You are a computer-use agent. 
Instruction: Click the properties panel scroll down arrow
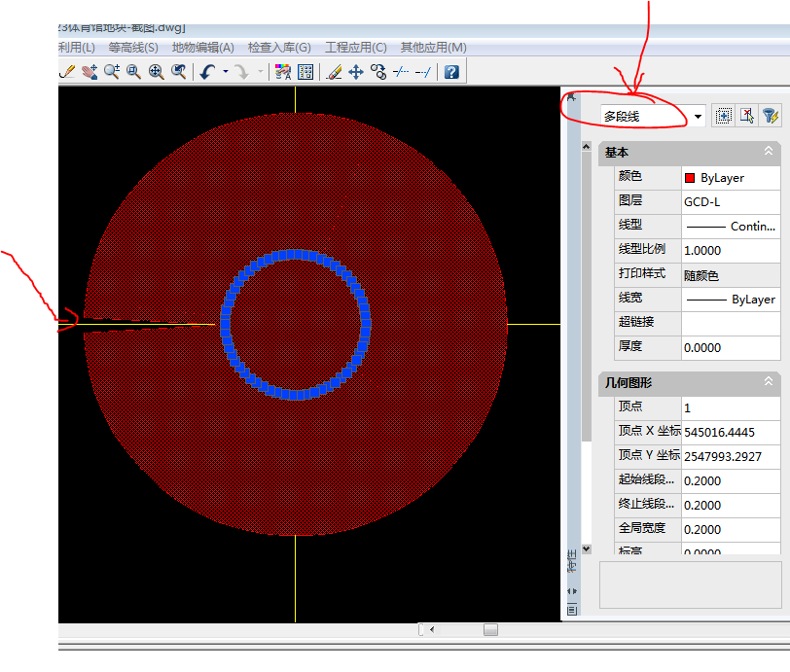pos(586,548)
